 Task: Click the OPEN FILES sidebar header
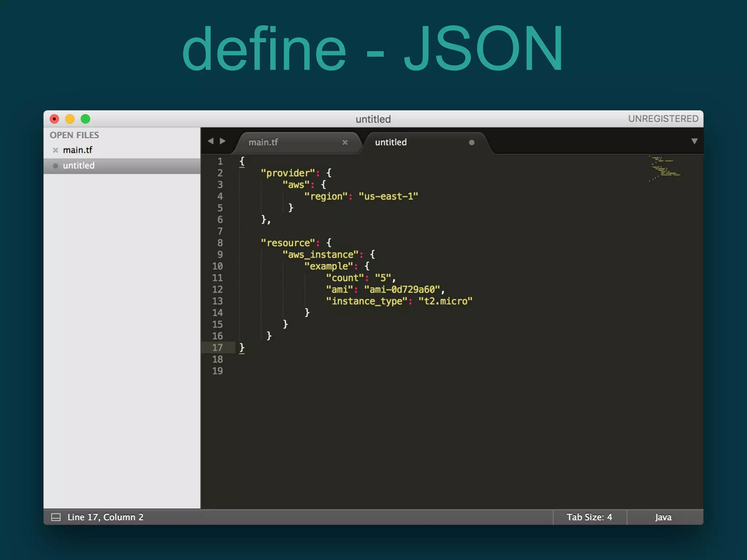tap(74, 135)
